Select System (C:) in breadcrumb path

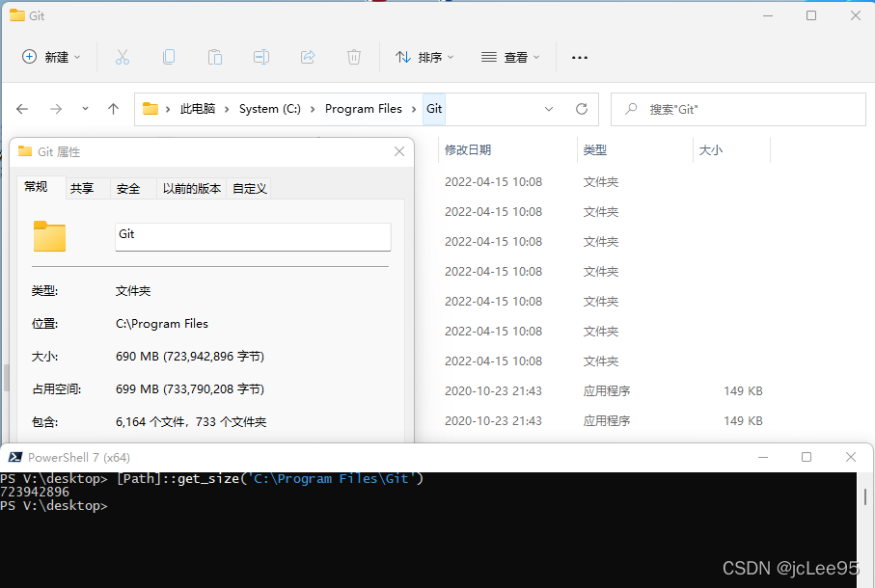[x=269, y=109]
